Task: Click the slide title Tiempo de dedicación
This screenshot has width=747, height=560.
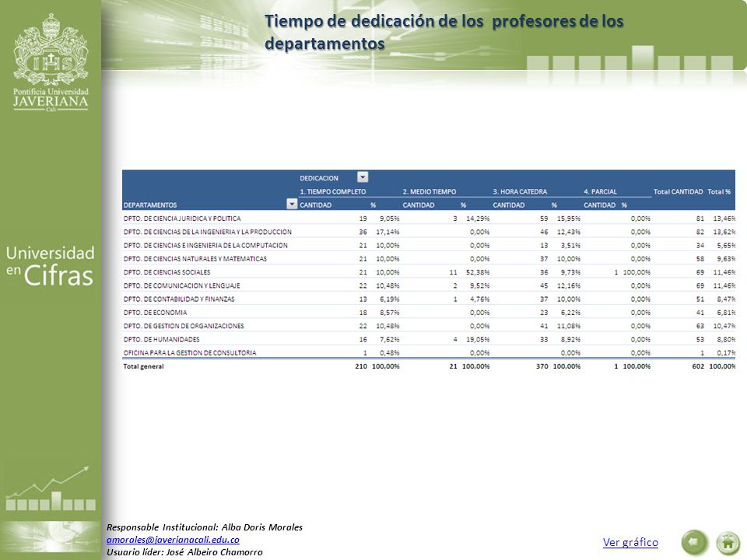Action: click(444, 32)
